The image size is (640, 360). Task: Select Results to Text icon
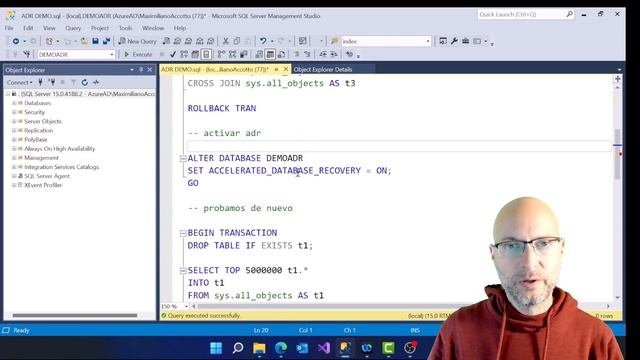259,54
